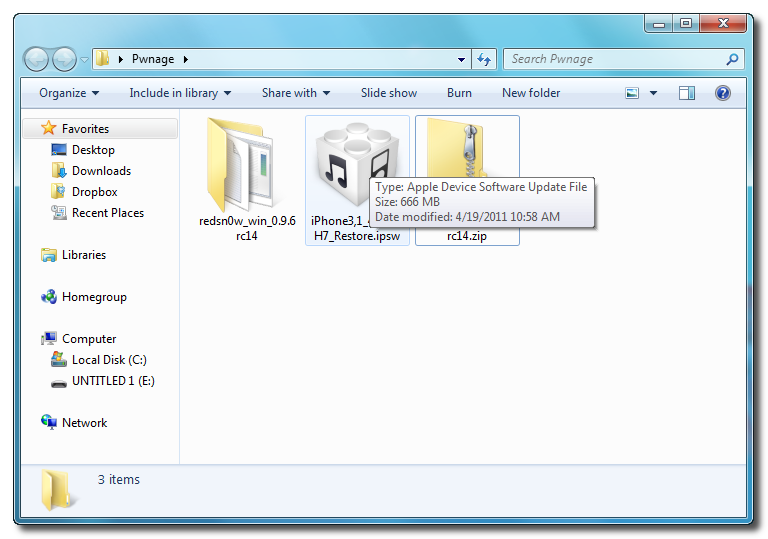Click the folder icon in address bar
768x539 pixels.
point(103,59)
